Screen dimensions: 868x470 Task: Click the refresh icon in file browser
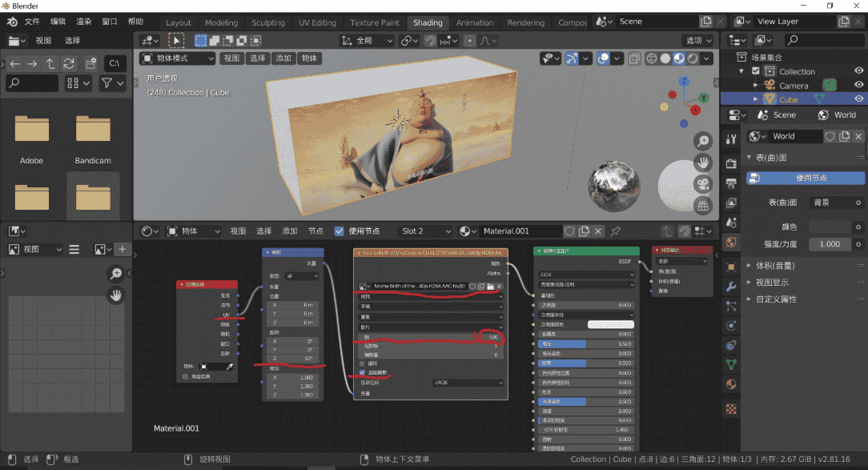pos(70,63)
